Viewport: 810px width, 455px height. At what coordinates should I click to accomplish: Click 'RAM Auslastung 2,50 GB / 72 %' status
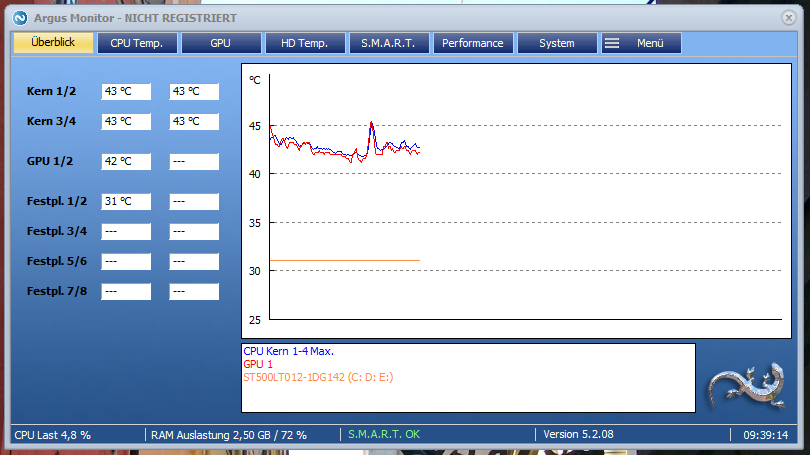(x=229, y=435)
